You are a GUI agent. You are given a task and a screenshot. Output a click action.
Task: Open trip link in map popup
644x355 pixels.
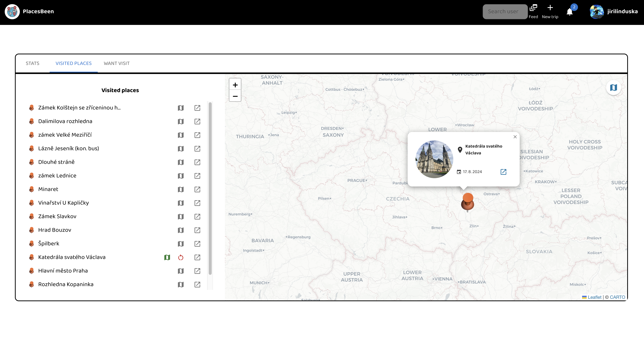tap(503, 172)
